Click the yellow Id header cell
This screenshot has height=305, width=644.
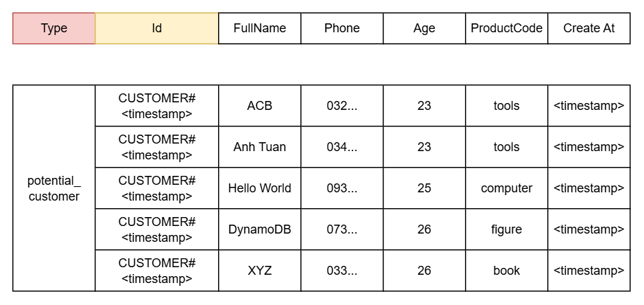tap(156, 28)
